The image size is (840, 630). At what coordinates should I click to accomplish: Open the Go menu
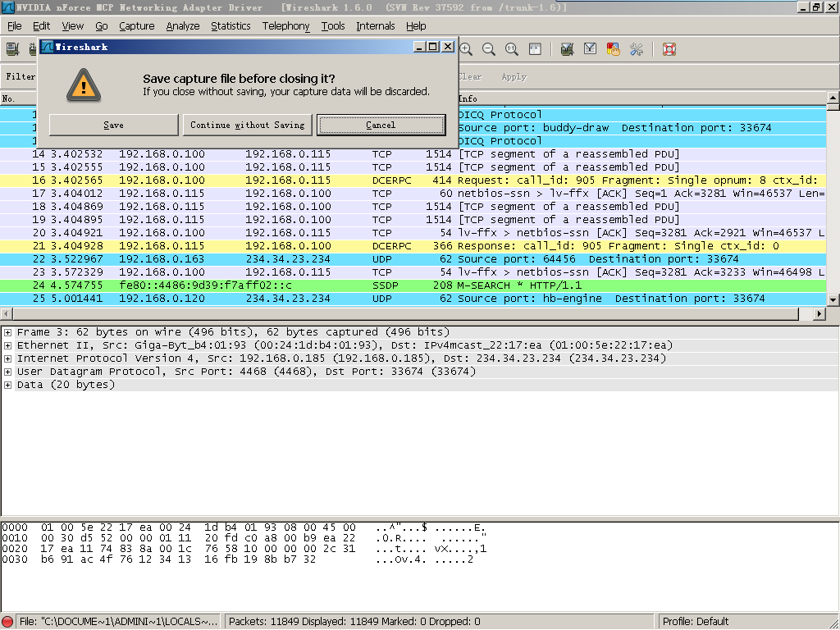pyautogui.click(x=101, y=25)
